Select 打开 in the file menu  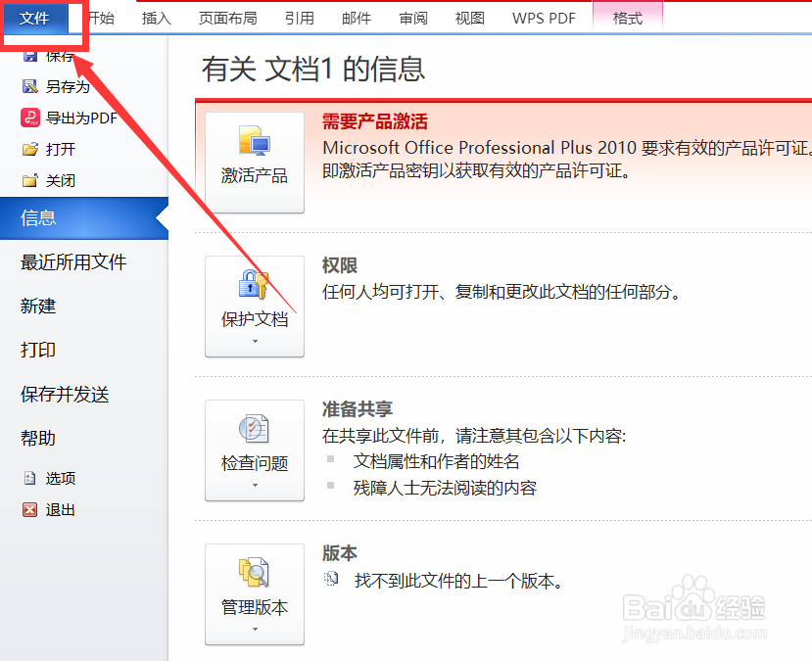[x=61, y=150]
